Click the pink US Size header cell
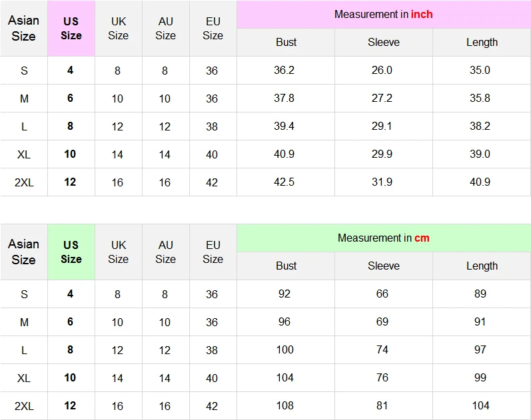 coord(71,29)
